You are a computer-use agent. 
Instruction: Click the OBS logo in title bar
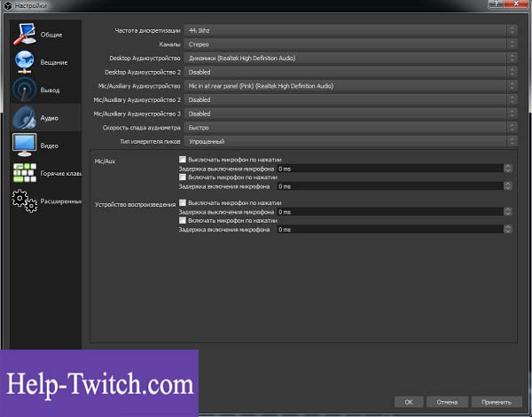coord(7,6)
